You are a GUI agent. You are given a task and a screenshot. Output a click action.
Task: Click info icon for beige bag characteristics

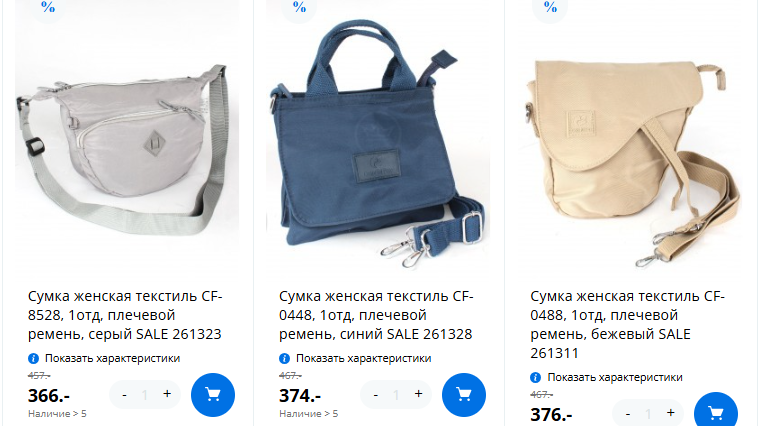[536, 377]
